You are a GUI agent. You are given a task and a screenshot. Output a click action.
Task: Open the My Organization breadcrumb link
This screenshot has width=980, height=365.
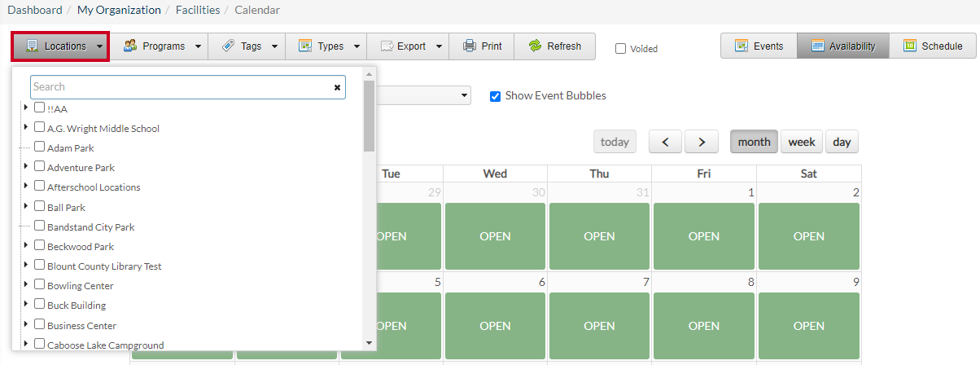tap(119, 10)
